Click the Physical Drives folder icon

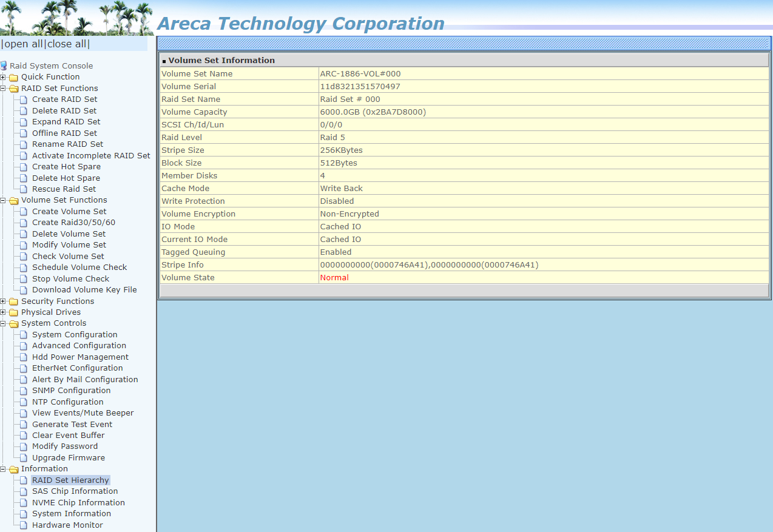point(13,312)
